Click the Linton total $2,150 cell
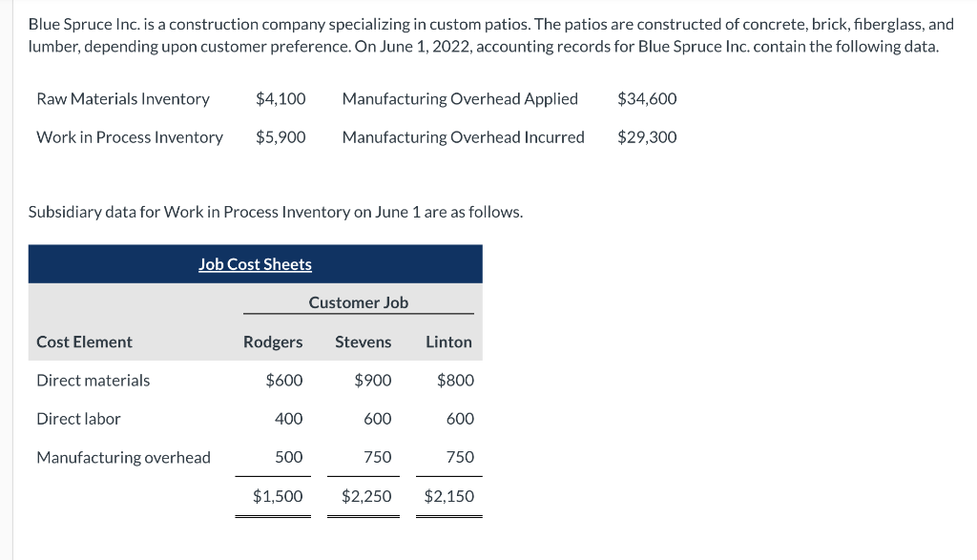The width and height of the screenshot is (977, 560). coord(448,496)
